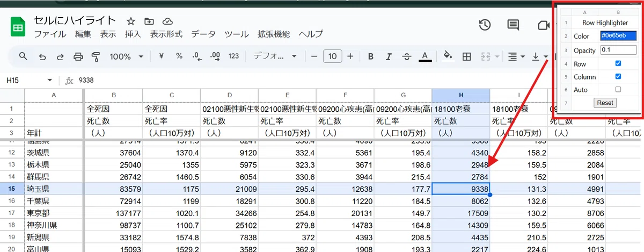Increase font size with plus button
The height and width of the screenshot is (252, 644).
350,56
